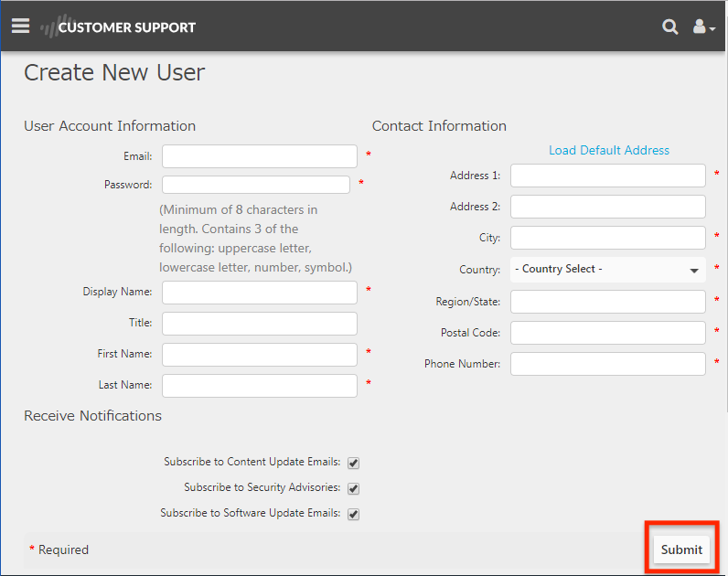Image resolution: width=728 pixels, height=576 pixels.
Task: Focus the Postal Code field
Action: pos(608,333)
